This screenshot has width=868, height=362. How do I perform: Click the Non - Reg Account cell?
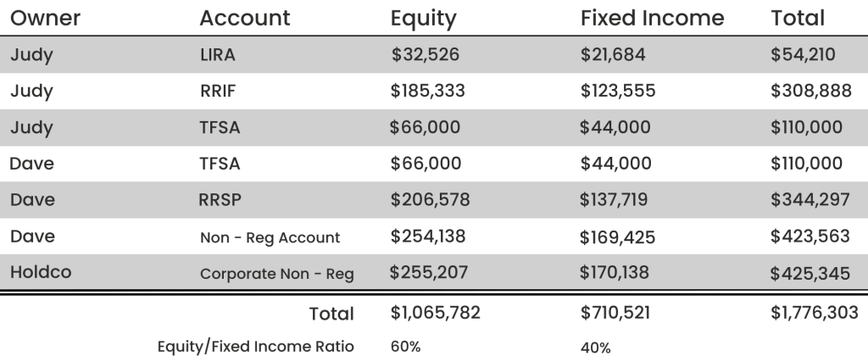pyautogui.click(x=270, y=237)
